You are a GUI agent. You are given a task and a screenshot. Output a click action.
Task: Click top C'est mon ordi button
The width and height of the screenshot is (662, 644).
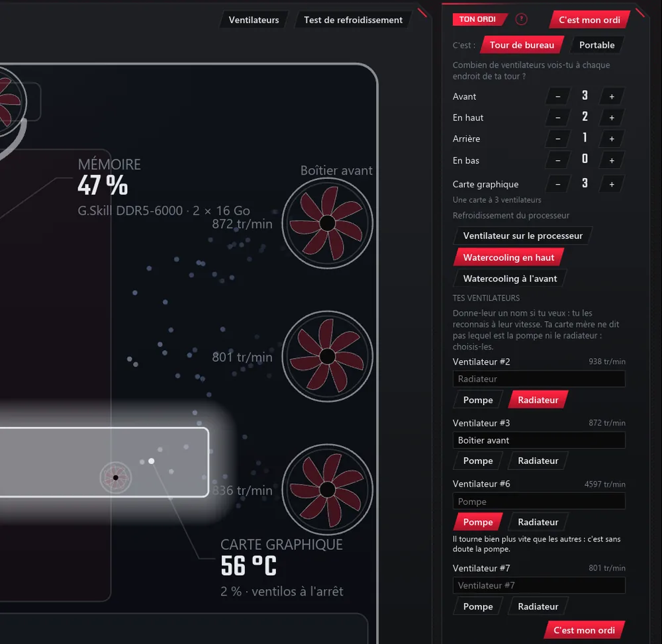tap(589, 20)
